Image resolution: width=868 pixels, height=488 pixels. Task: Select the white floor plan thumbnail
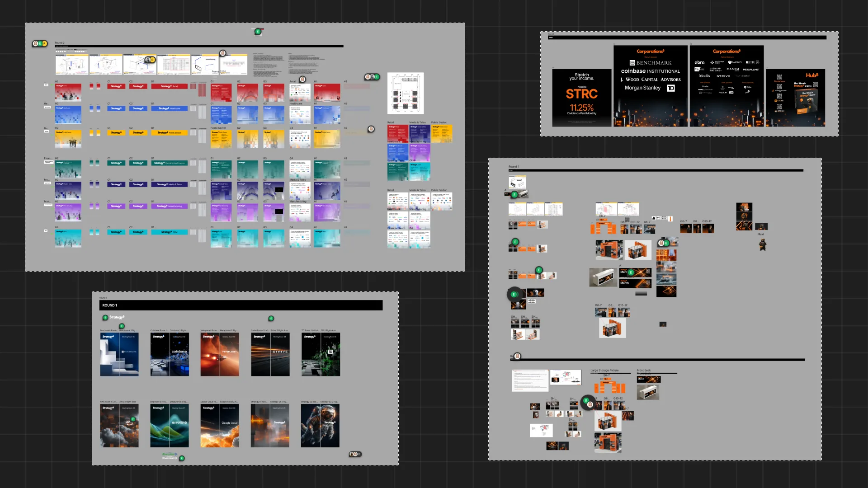pyautogui.click(x=406, y=93)
